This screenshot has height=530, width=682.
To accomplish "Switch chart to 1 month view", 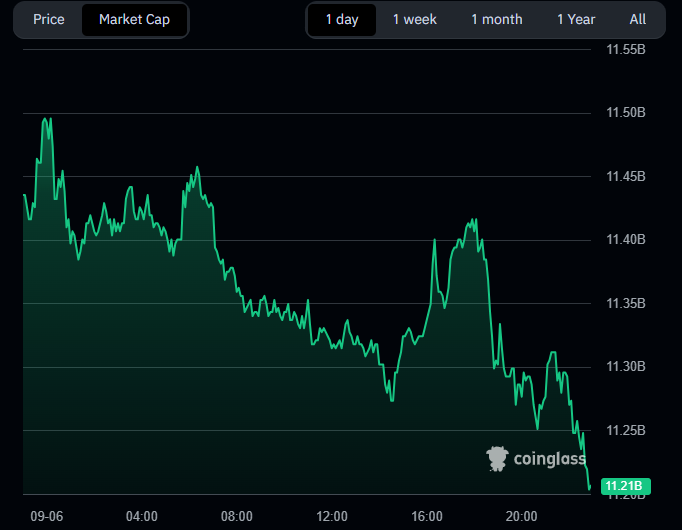I will click(496, 20).
